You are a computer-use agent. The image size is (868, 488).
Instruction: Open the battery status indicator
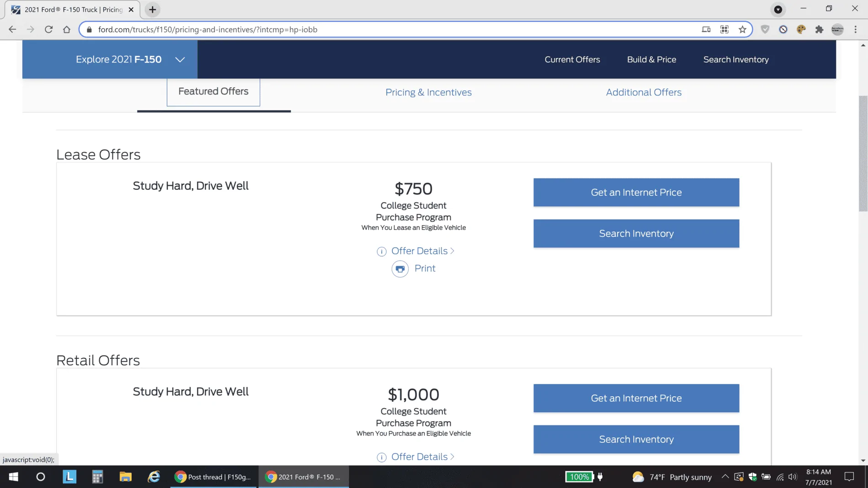pos(767,477)
